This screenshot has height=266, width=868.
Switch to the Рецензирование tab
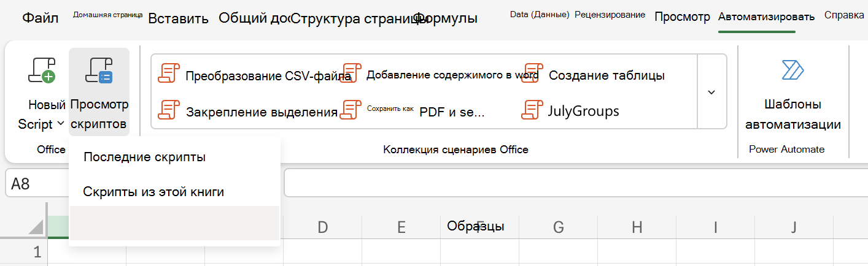pos(610,14)
